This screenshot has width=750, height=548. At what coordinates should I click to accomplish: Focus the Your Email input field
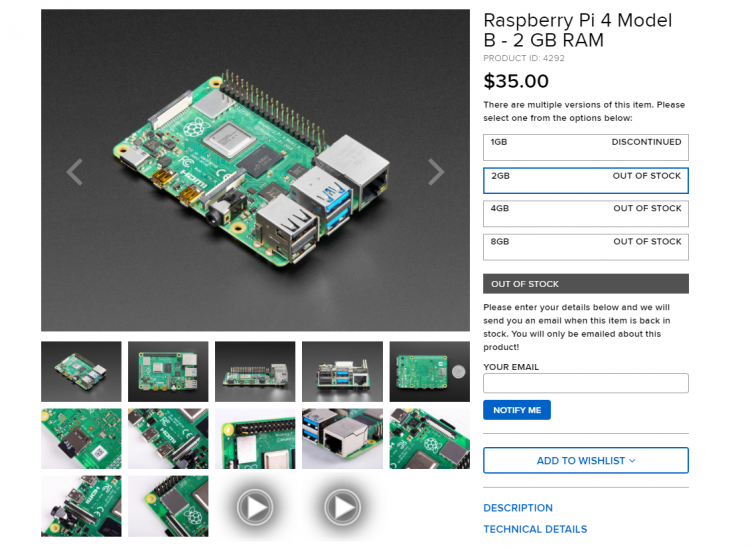pyautogui.click(x=585, y=383)
